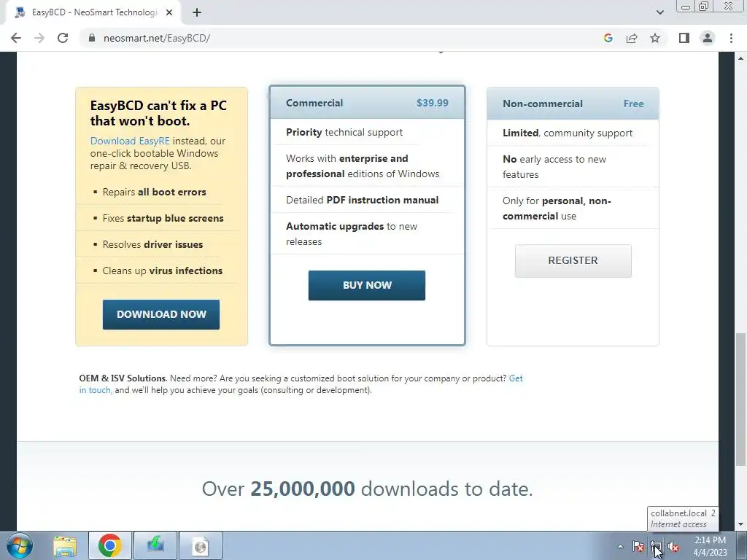This screenshot has width=747, height=560.
Task: Open the Windows Start menu
Action: coord(20,545)
